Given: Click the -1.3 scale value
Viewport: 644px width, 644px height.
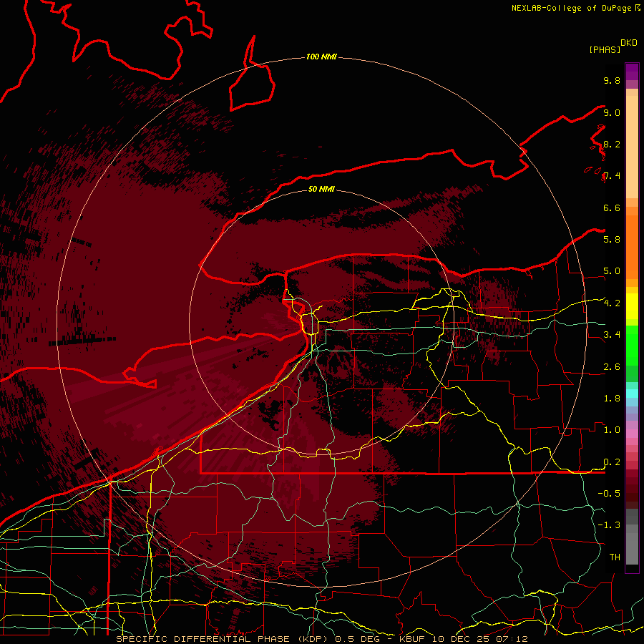Looking at the screenshot, I should (609, 525).
